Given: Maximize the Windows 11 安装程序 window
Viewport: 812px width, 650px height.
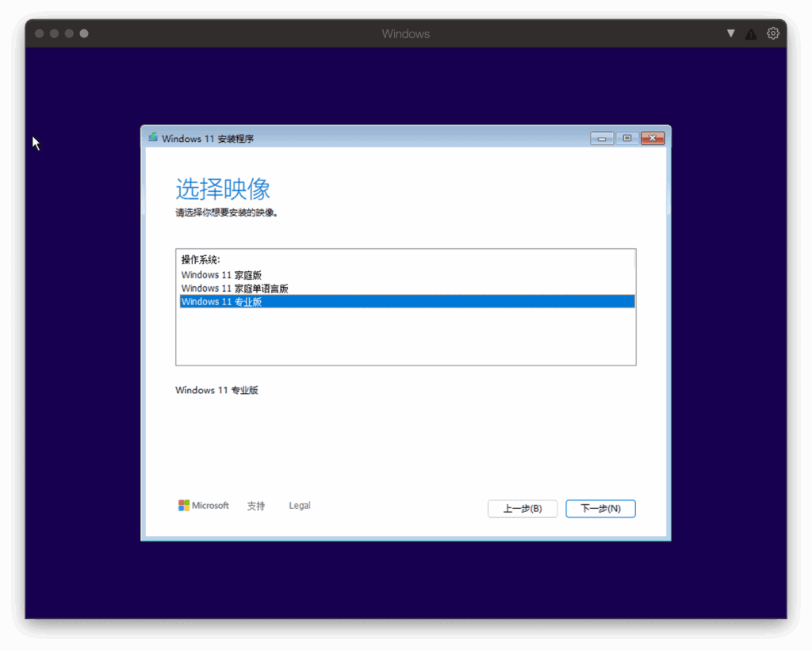Looking at the screenshot, I should pyautogui.click(x=627, y=138).
